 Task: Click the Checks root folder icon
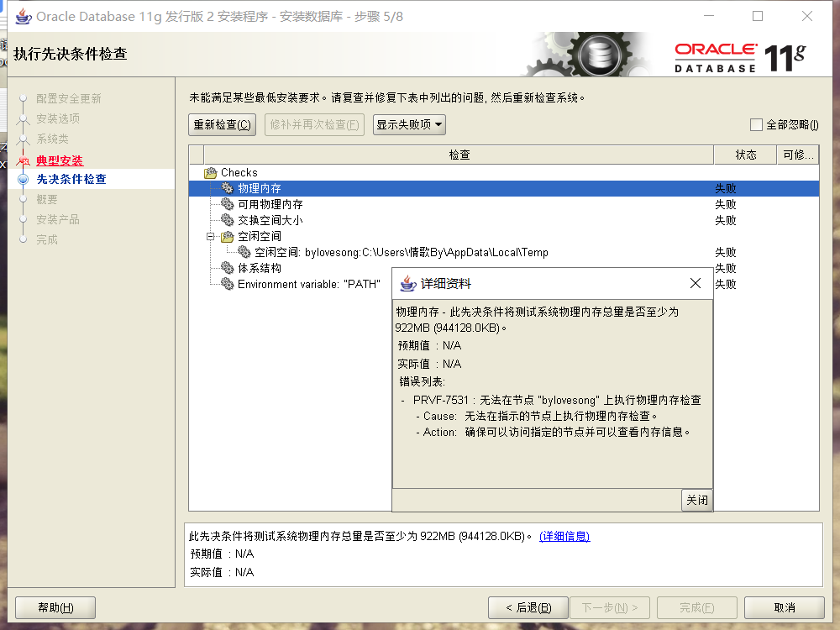pos(210,172)
